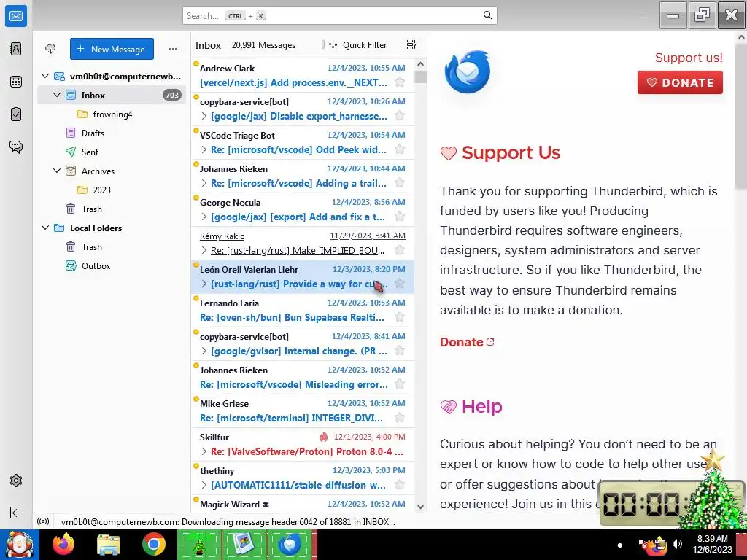Star the Mike Griese message
This screenshot has height=560, width=747.
(x=400, y=418)
